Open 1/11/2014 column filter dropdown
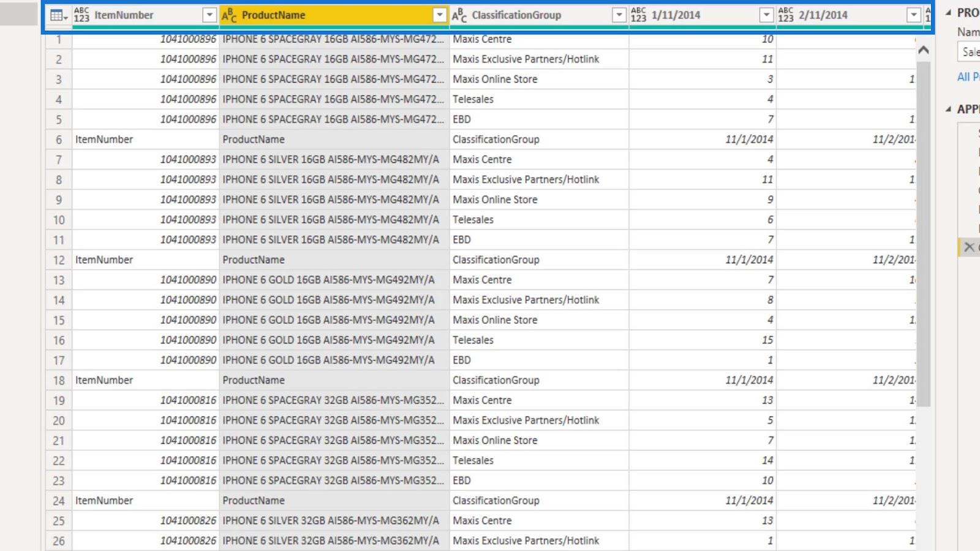This screenshot has width=980, height=551. [766, 15]
